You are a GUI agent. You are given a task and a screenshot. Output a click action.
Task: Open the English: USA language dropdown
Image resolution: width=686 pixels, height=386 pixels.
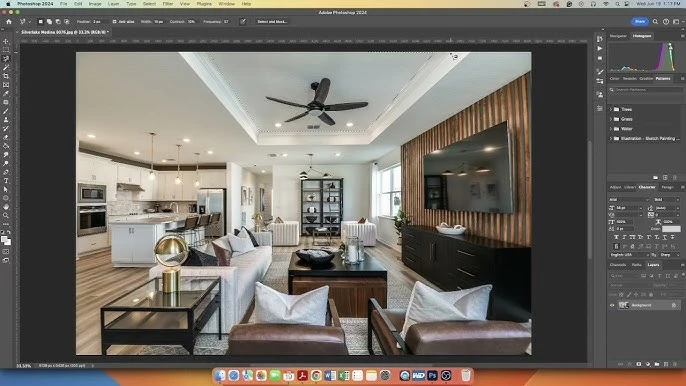(x=629, y=255)
